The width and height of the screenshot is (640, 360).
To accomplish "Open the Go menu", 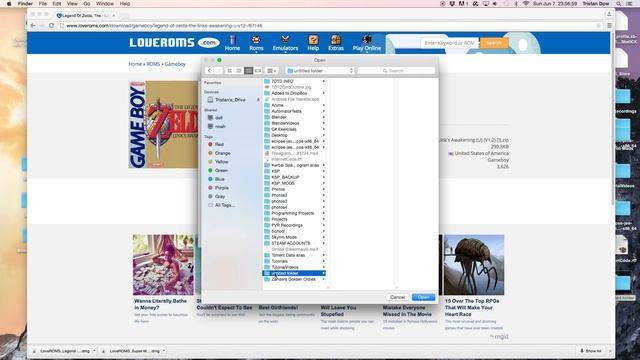I will coord(87,4).
